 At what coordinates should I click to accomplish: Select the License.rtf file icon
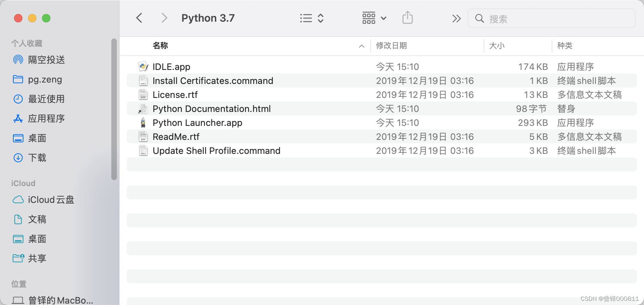click(143, 94)
